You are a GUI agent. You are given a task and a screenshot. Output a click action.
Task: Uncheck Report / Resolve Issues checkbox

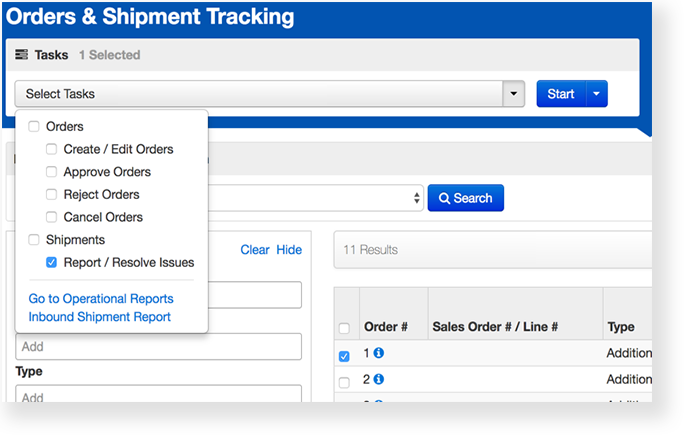[52, 263]
